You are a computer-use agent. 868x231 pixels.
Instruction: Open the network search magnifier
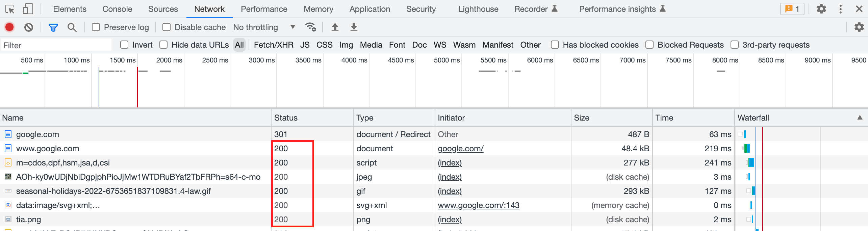pos(72,27)
